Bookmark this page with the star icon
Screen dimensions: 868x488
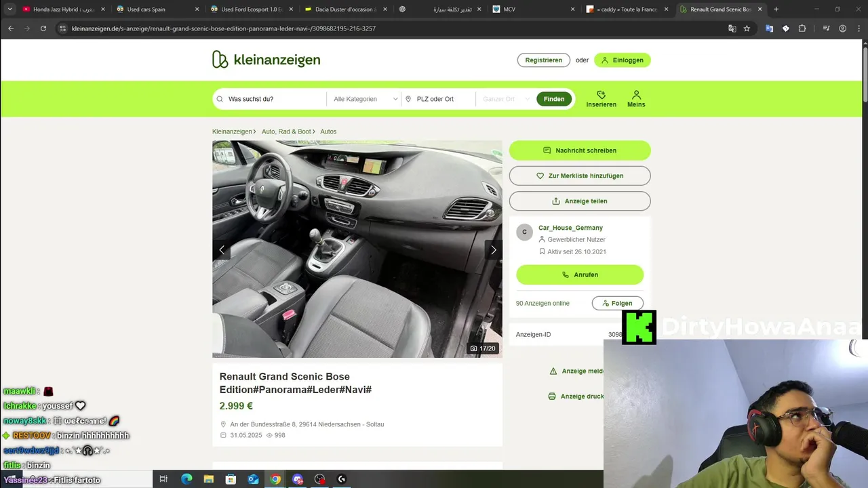(747, 28)
